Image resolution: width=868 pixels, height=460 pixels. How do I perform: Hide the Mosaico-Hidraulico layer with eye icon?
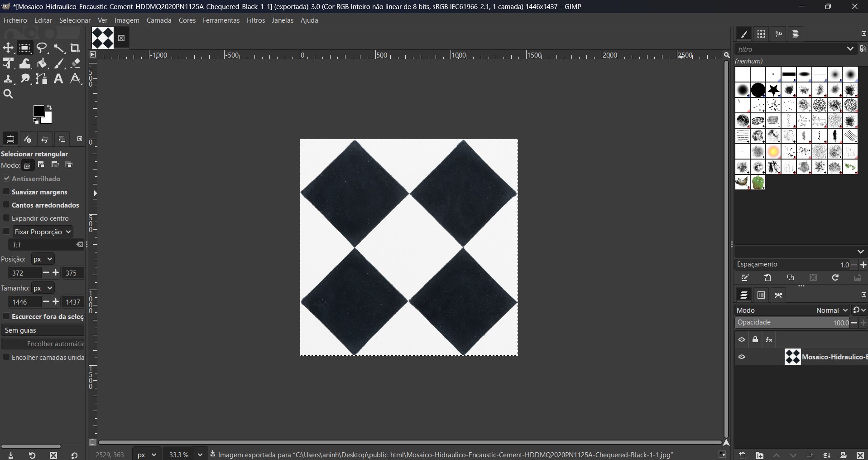(x=742, y=357)
